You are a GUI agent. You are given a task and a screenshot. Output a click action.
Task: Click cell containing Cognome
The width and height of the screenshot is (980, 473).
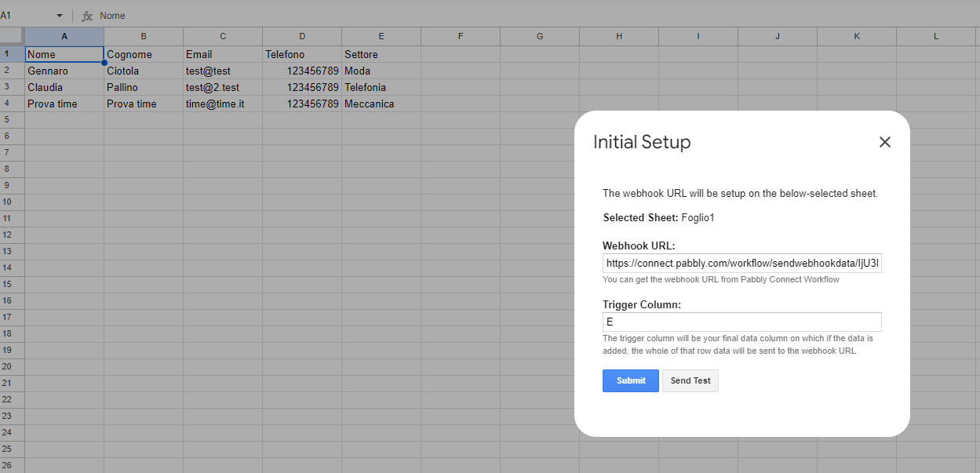pos(144,54)
